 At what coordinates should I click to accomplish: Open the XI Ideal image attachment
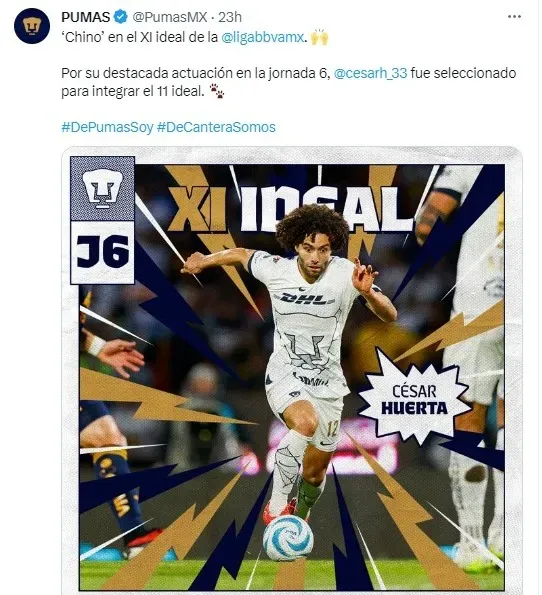[x=292, y=370]
